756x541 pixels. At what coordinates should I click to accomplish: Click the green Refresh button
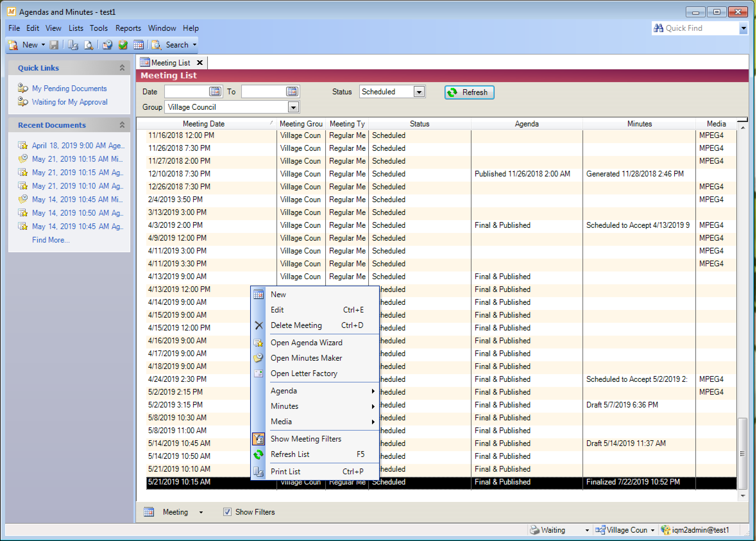coord(469,92)
